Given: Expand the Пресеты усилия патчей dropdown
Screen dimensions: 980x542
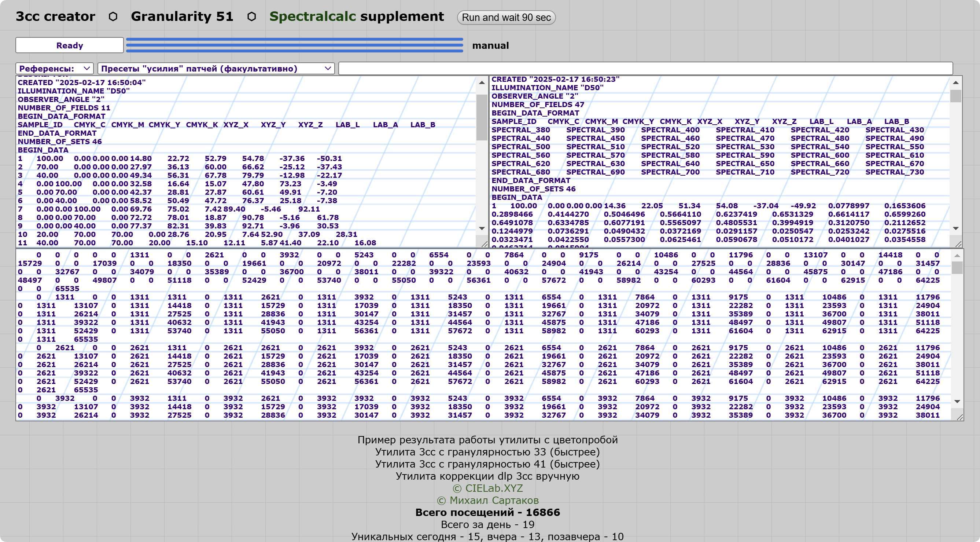Looking at the screenshot, I should click(216, 69).
